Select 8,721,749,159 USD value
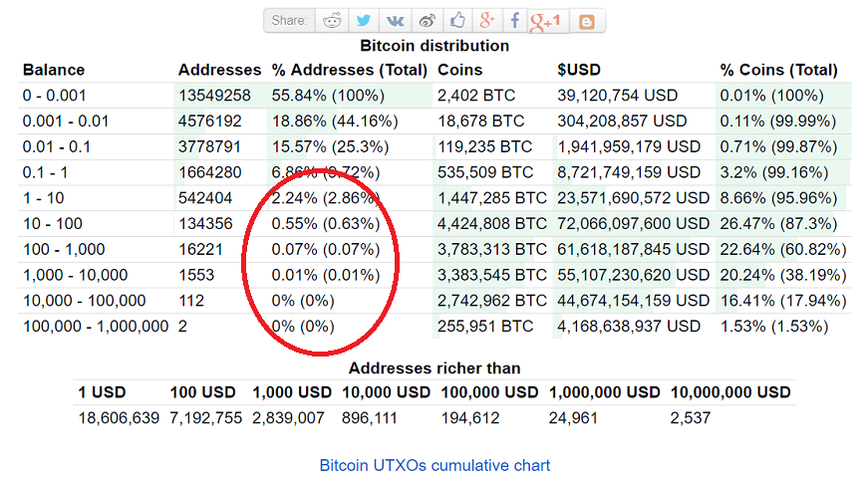 (628, 172)
